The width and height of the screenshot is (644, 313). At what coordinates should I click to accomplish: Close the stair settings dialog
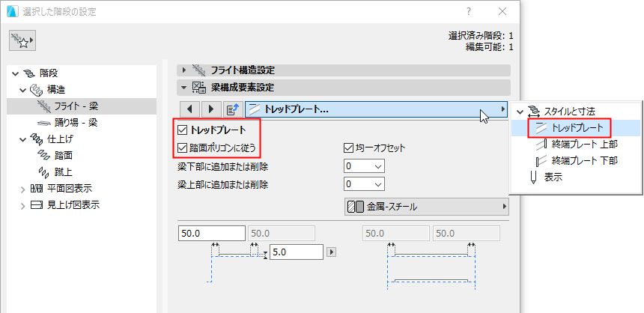(502, 11)
